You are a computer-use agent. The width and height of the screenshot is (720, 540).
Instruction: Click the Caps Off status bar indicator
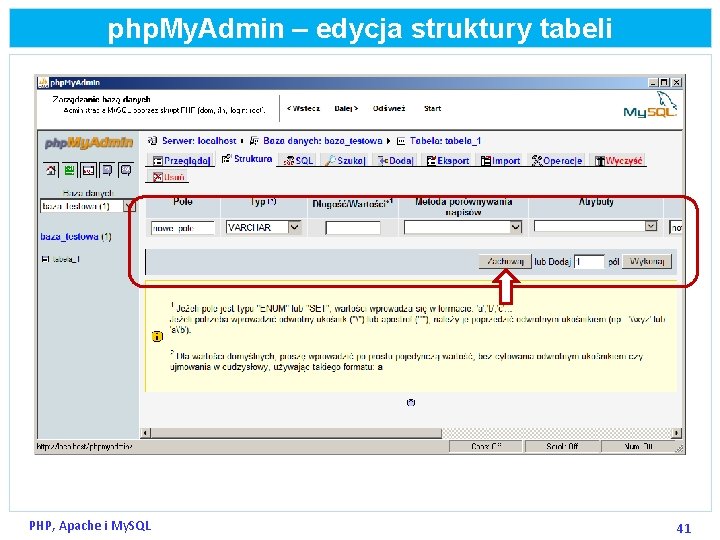click(486, 446)
